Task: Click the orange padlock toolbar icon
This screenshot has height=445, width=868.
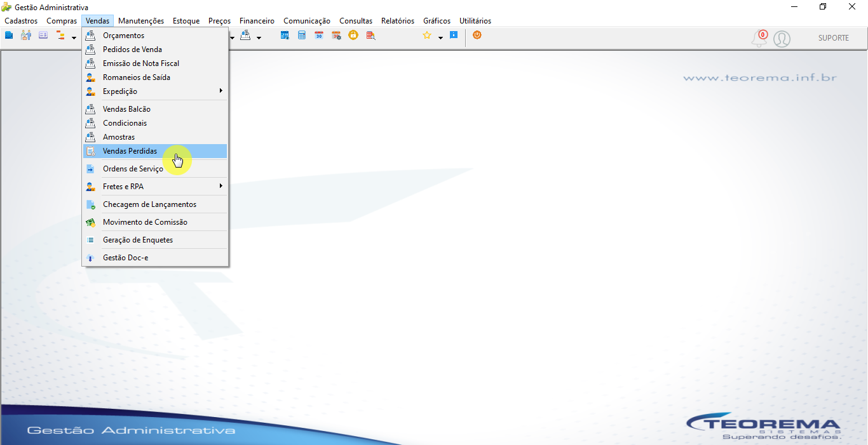Action: [353, 36]
